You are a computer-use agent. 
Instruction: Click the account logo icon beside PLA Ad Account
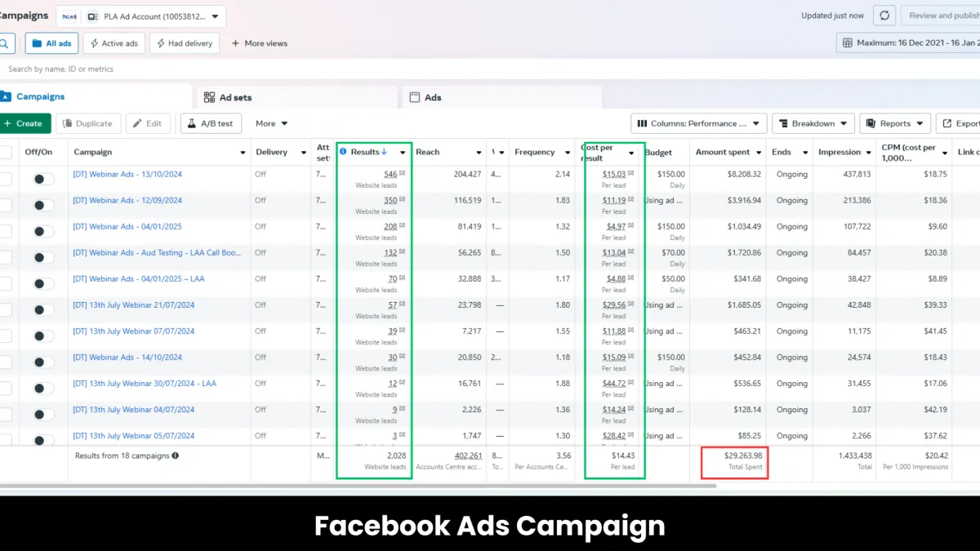click(x=70, y=16)
